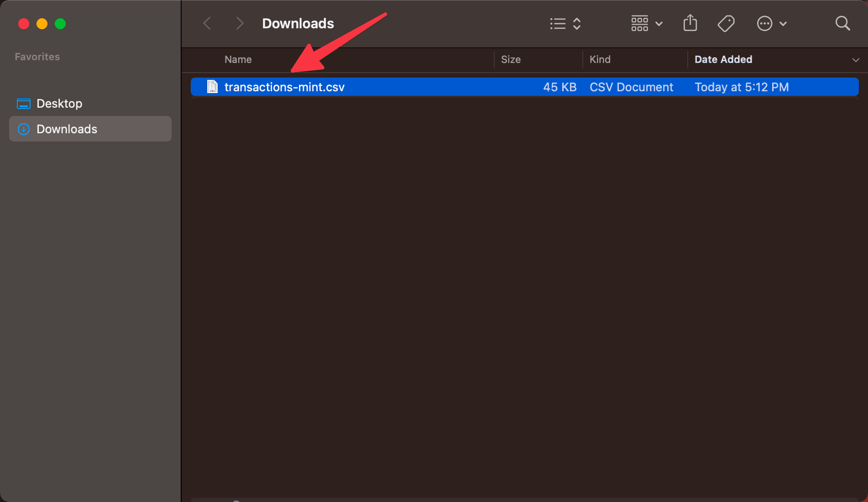Click the Share icon in toolbar
This screenshot has height=502, width=868.
coord(690,23)
